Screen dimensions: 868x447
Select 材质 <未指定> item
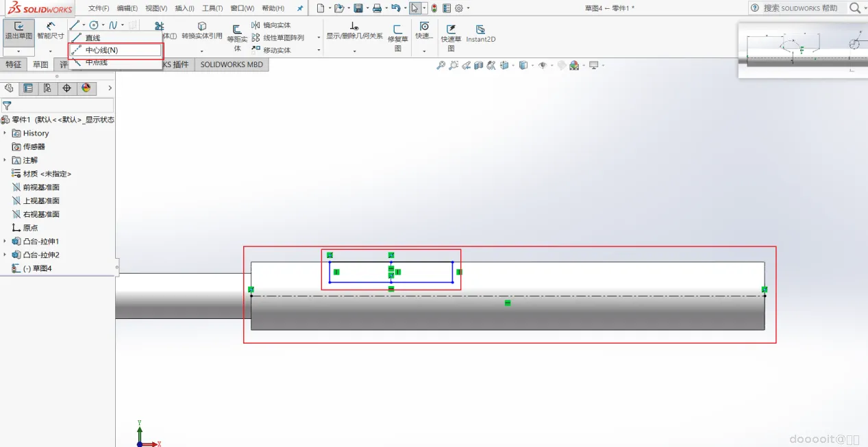(x=42, y=174)
